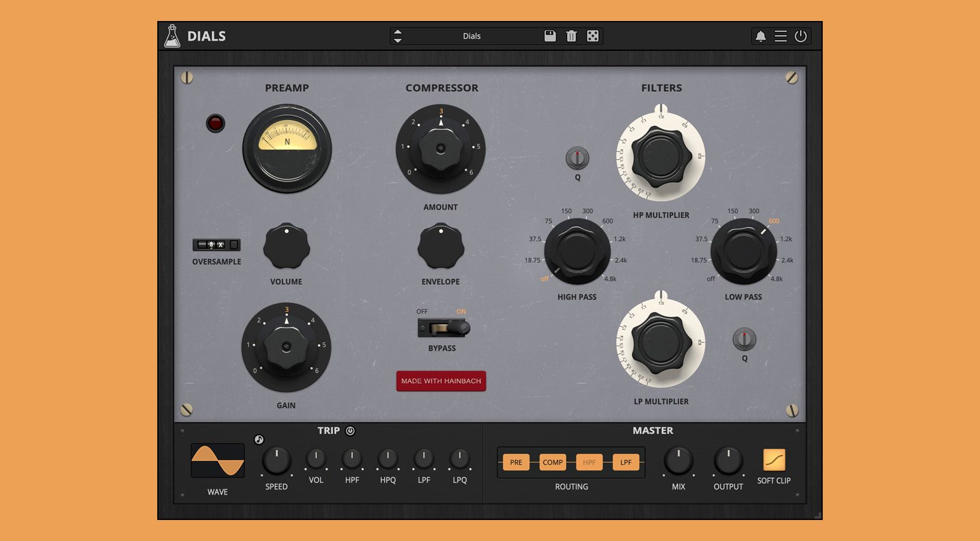Flip the compressor Bypass switch
The width and height of the screenshot is (980, 541).
[444, 328]
